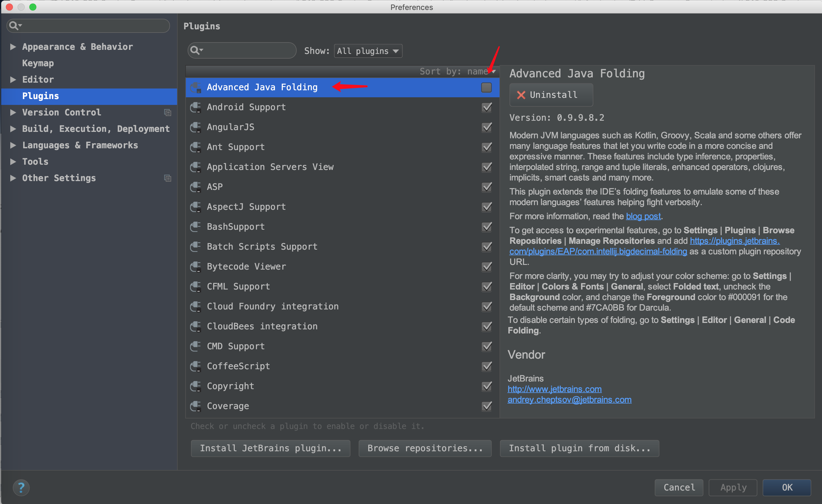Viewport: 822px width, 504px height.
Task: Click the Advanced Java Folding plugin icon
Action: [x=196, y=87]
